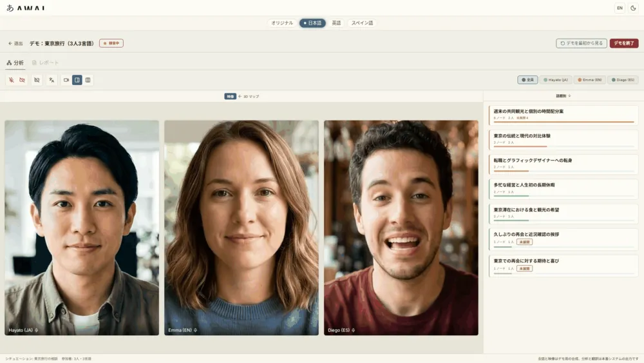644x363 pixels.
Task: Select the three-column layout icon
Action: [x=88, y=80]
